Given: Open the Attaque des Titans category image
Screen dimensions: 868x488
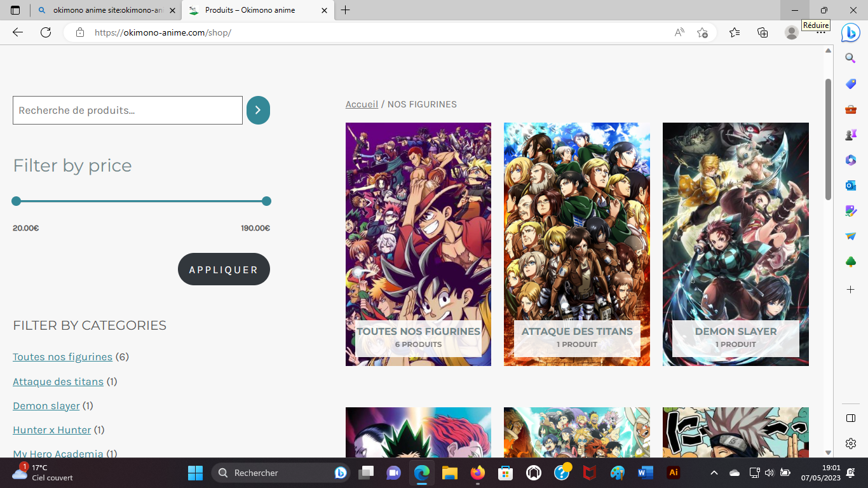Looking at the screenshot, I should 576,244.
